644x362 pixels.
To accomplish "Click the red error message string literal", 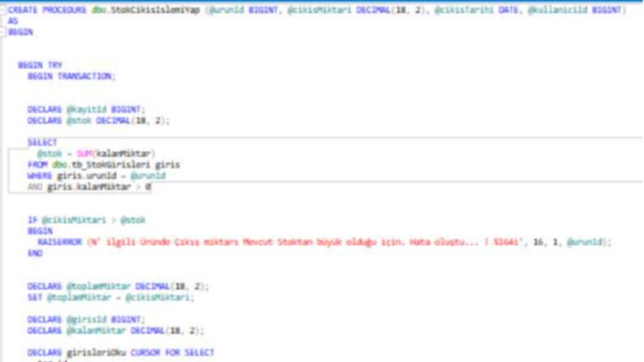I will (307, 242).
